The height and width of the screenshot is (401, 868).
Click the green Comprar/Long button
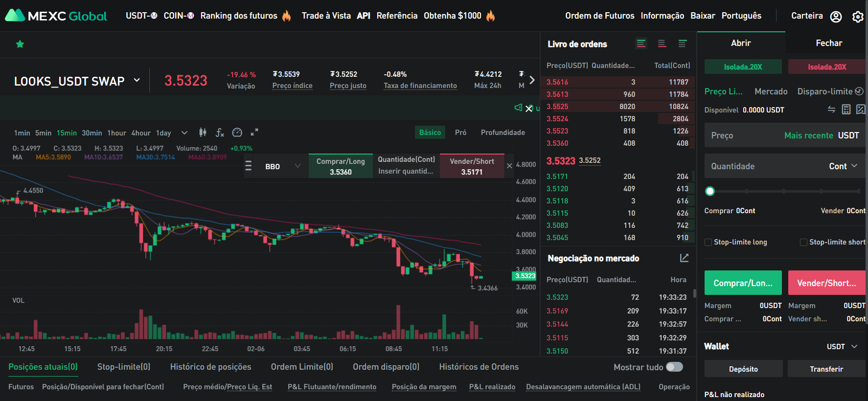tap(743, 283)
